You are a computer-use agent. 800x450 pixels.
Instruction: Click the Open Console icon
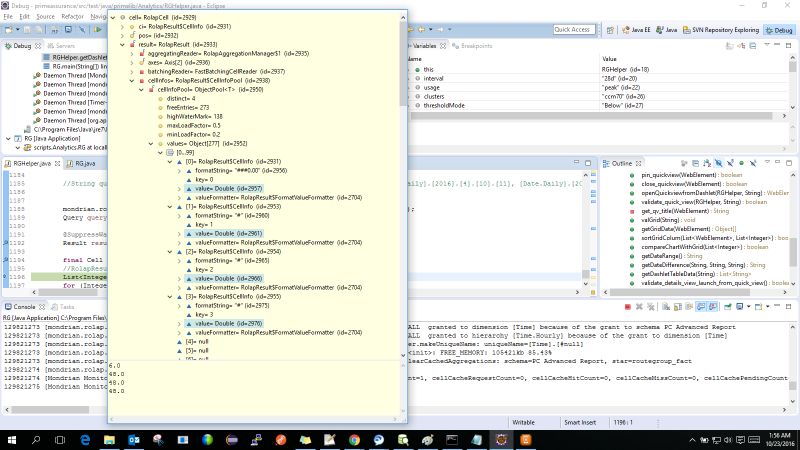[759, 307]
